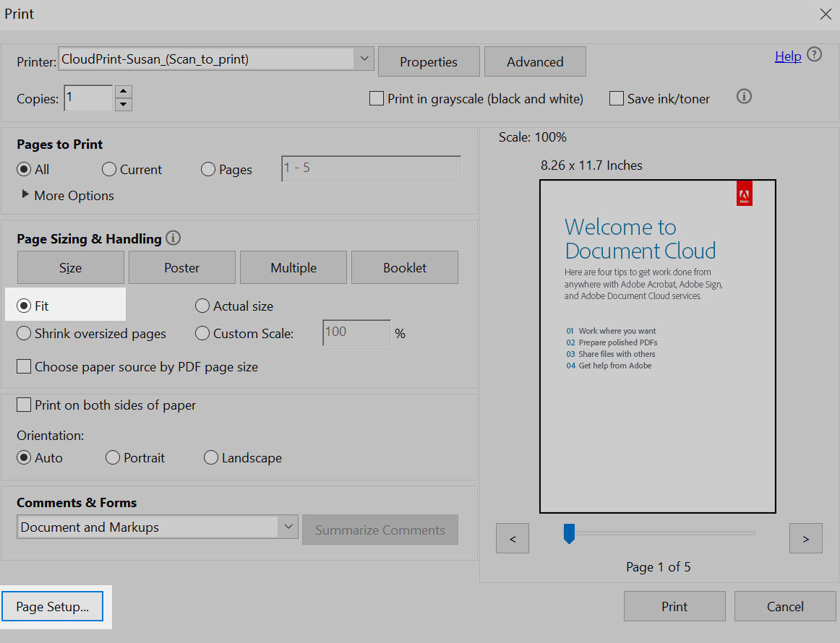840x643 pixels.
Task: Switch to the Booklet sizing tab
Action: 404,267
